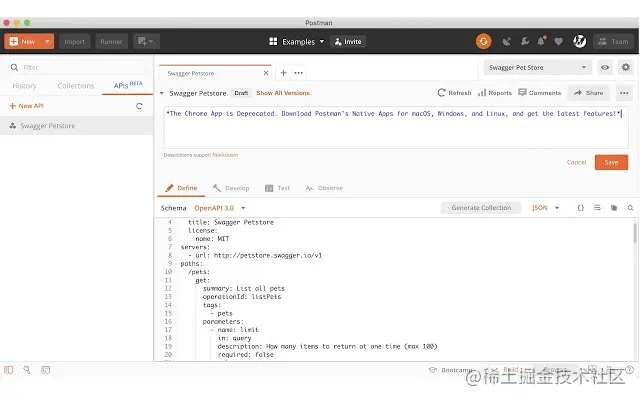This screenshot has height=400, width=640.
Task: Click the orange sync status icon
Action: click(x=483, y=41)
